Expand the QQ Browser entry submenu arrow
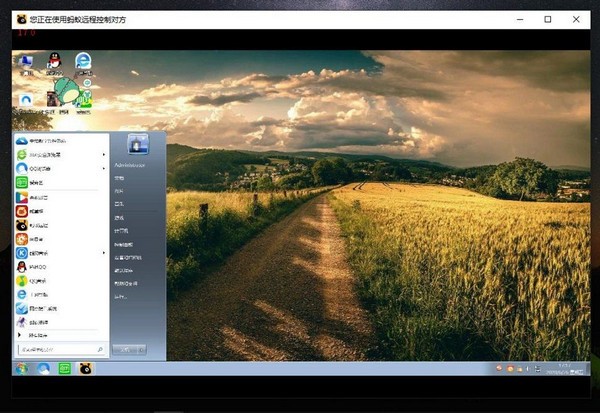Viewport: 600px width, 413px height. [x=104, y=168]
